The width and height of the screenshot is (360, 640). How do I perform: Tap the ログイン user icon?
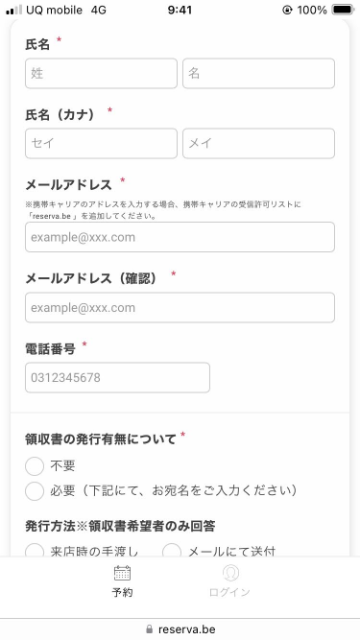231,573
